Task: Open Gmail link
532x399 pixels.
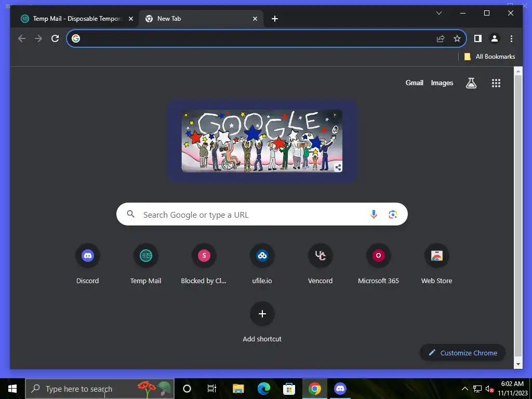Action: (x=414, y=83)
